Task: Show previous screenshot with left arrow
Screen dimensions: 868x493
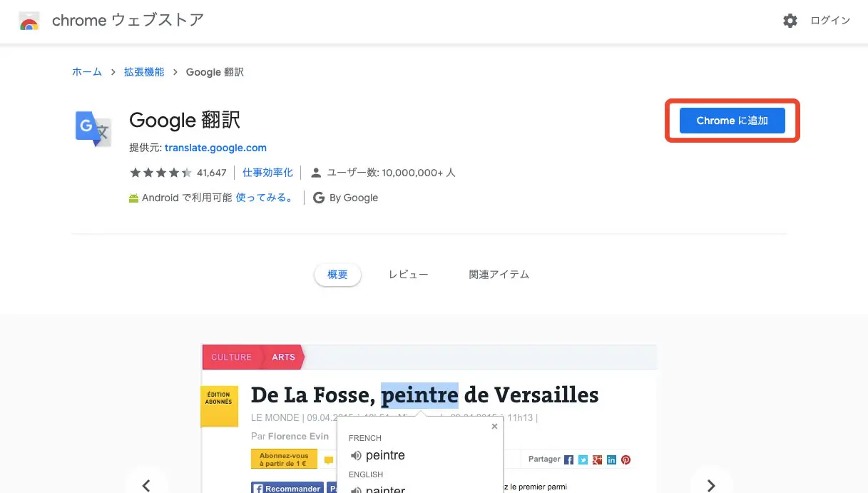Action: pos(147,485)
